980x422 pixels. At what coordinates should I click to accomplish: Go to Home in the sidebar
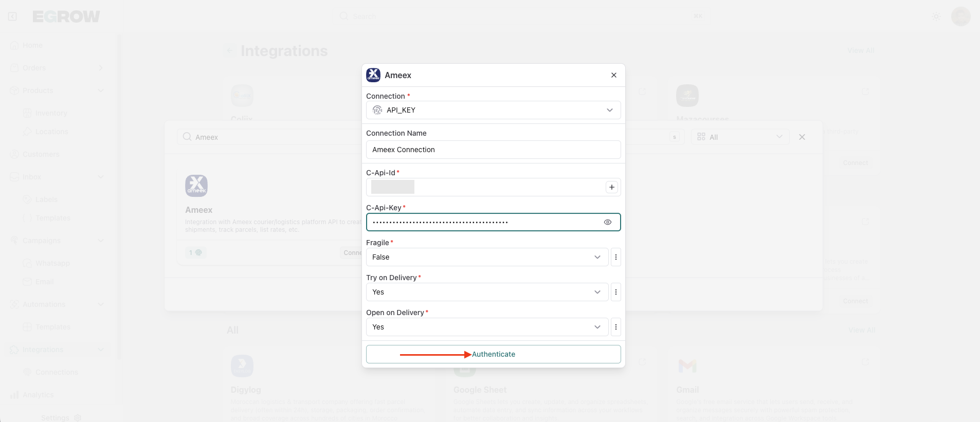32,45
